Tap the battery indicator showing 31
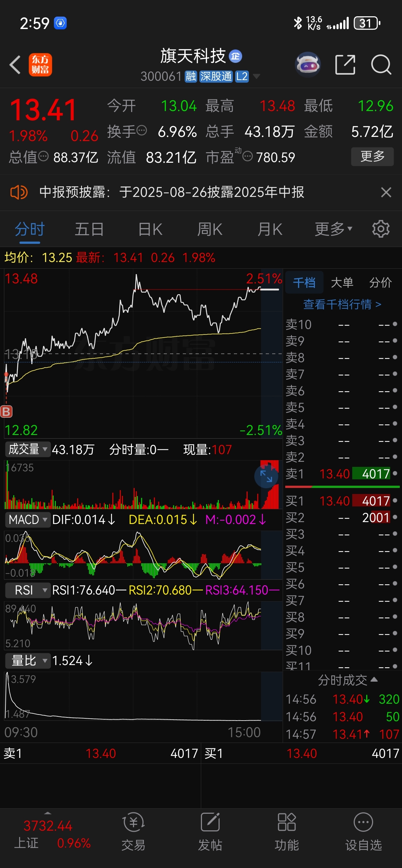This screenshot has height=868, width=402. click(367, 23)
